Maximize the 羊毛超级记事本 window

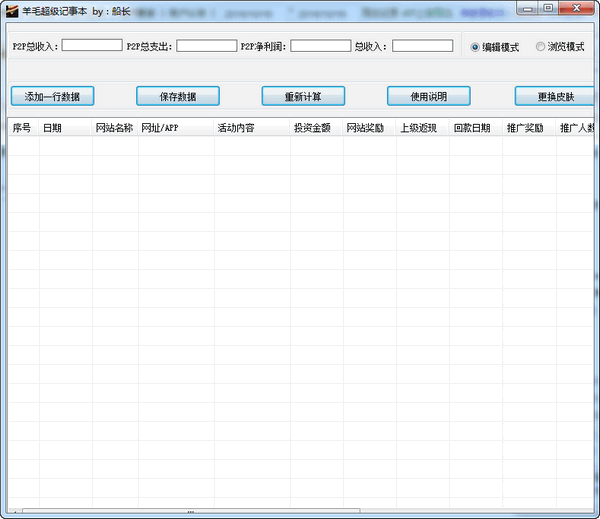548,8
